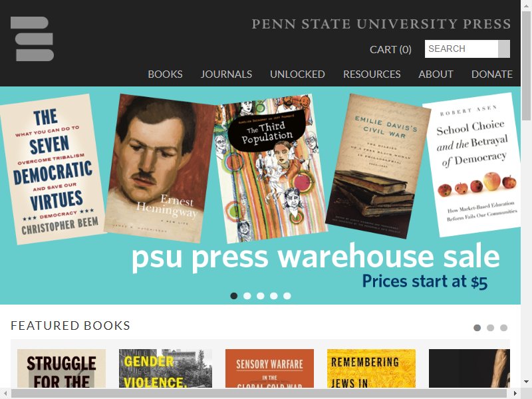Click the vertical scrollbar up arrow
This screenshot has height=399, width=532.
[526, 5]
